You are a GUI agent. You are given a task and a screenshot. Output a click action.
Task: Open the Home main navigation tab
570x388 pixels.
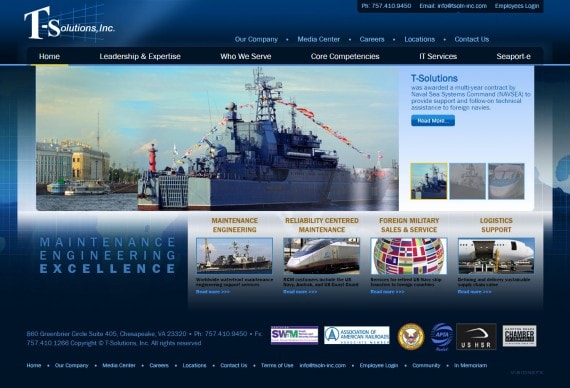click(49, 56)
